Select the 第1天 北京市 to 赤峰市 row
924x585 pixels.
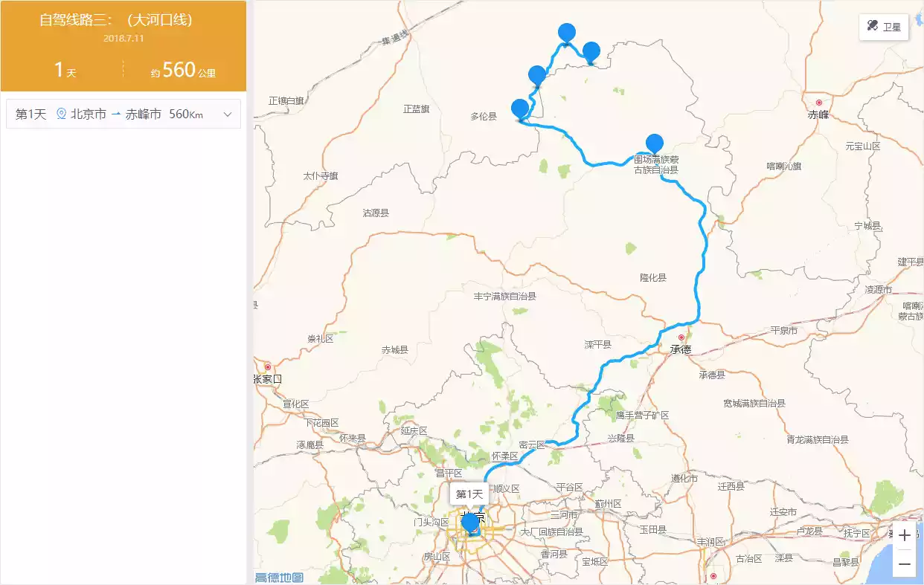coord(123,114)
